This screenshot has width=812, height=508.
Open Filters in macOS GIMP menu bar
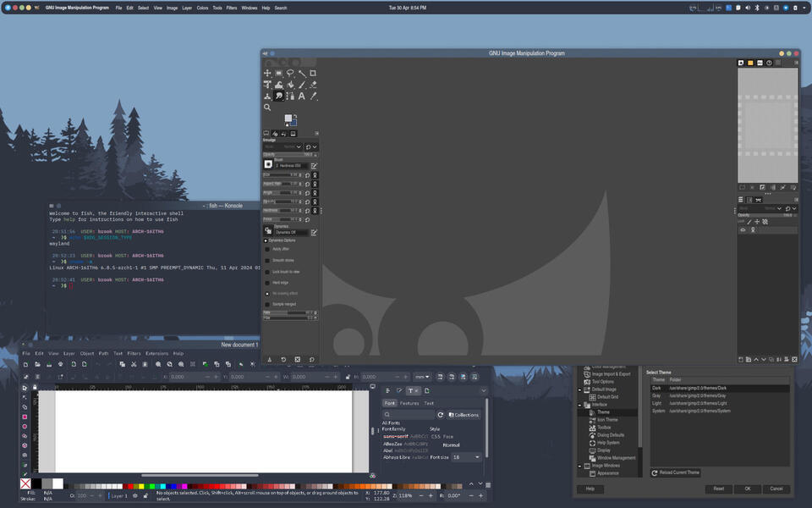[232, 8]
